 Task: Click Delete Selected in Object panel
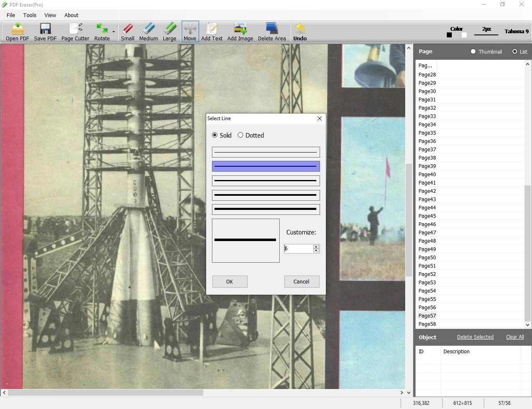point(475,337)
